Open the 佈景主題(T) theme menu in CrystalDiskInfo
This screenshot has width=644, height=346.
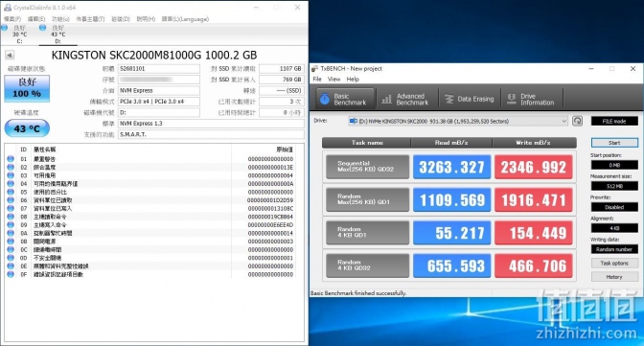pyautogui.click(x=90, y=19)
